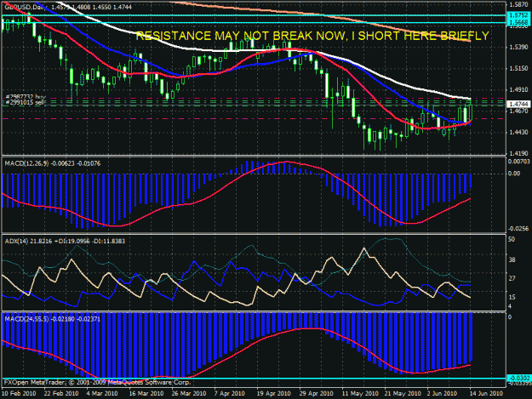Click the ADX scale value 50
This screenshot has width=532, height=399.
pos(512,239)
